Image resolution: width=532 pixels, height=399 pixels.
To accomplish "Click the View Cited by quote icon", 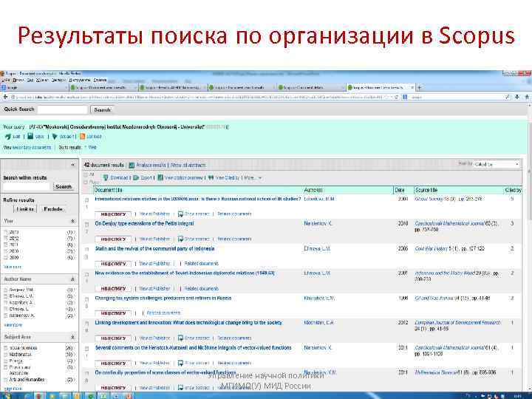I will point(211,177).
